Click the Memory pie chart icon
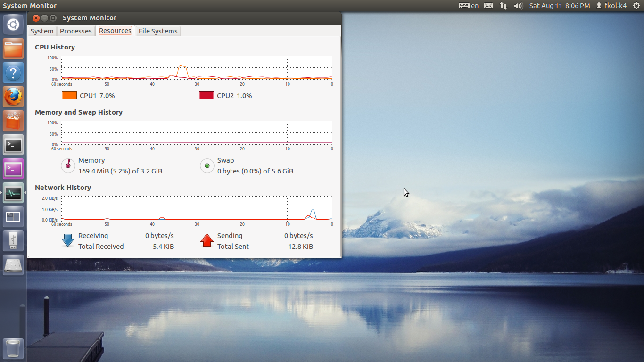 click(68, 165)
